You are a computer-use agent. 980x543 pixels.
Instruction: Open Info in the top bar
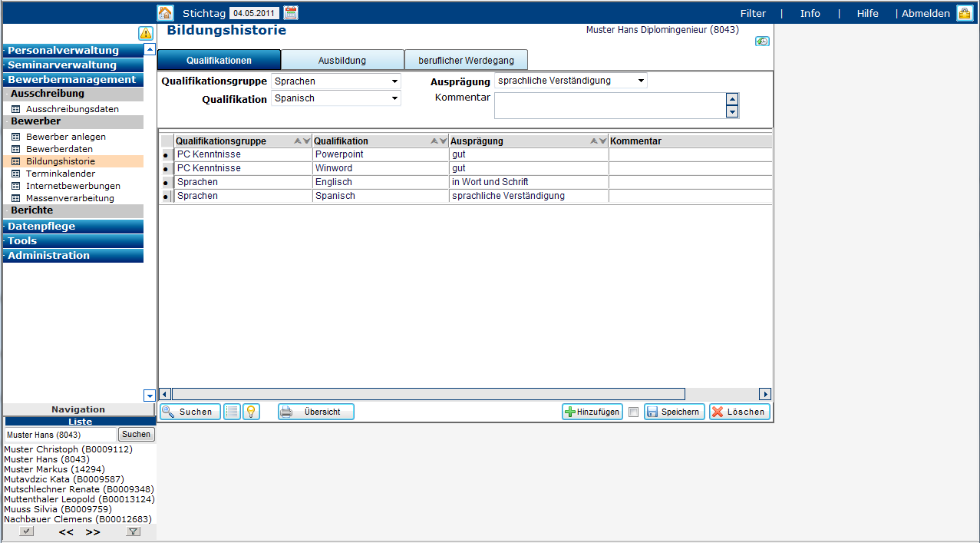(x=810, y=13)
